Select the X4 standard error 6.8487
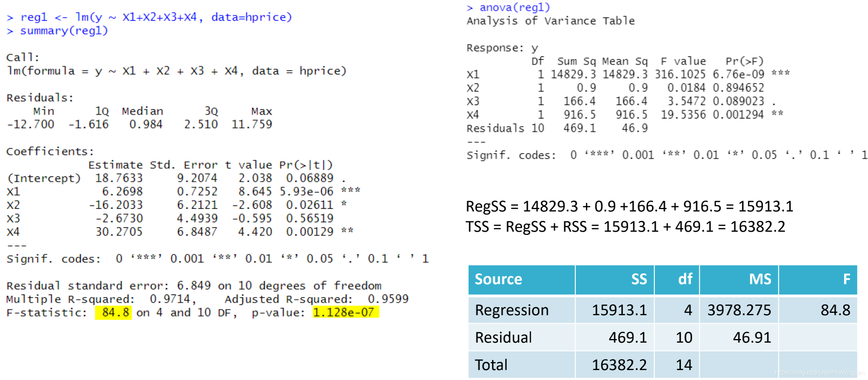 [197, 231]
